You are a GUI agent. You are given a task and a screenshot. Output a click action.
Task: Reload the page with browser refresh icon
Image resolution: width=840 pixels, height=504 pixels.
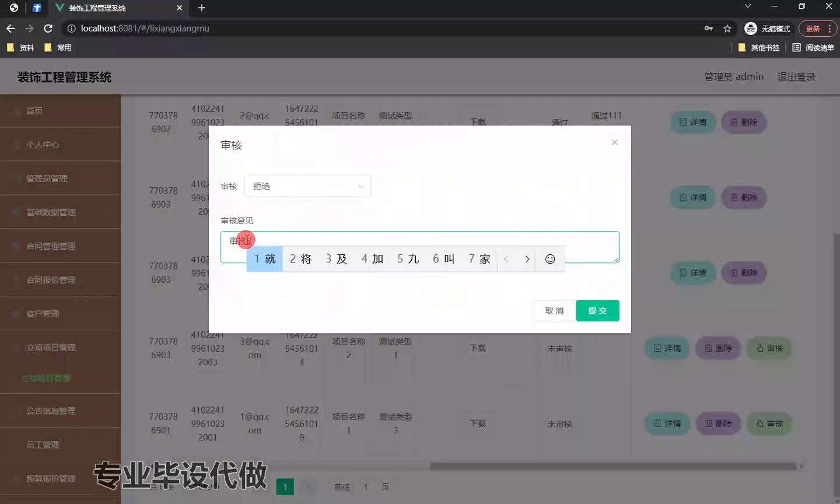48,28
